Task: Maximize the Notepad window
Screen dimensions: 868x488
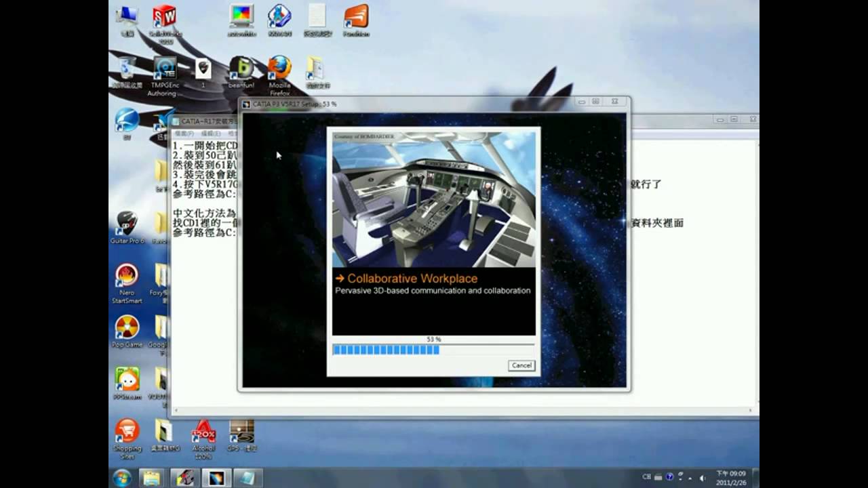Action: [x=734, y=119]
